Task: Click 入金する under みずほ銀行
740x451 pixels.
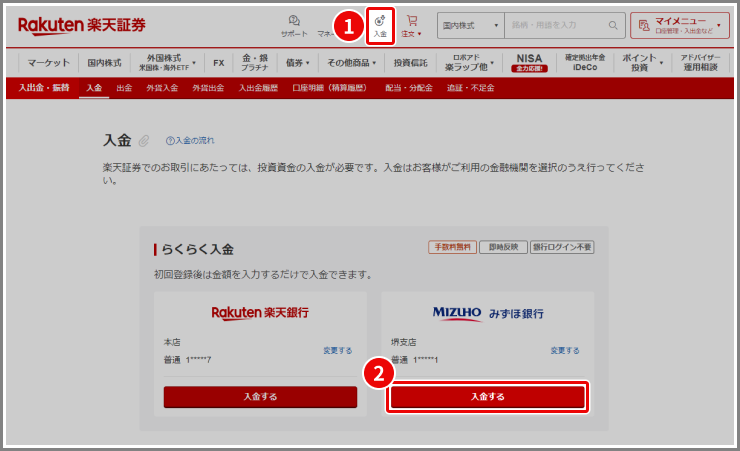Action: 488,397
